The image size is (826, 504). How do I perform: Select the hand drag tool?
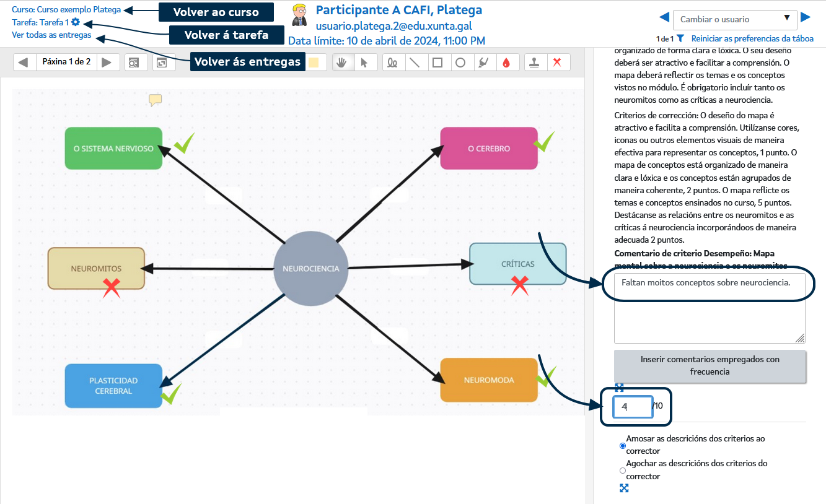tap(341, 63)
